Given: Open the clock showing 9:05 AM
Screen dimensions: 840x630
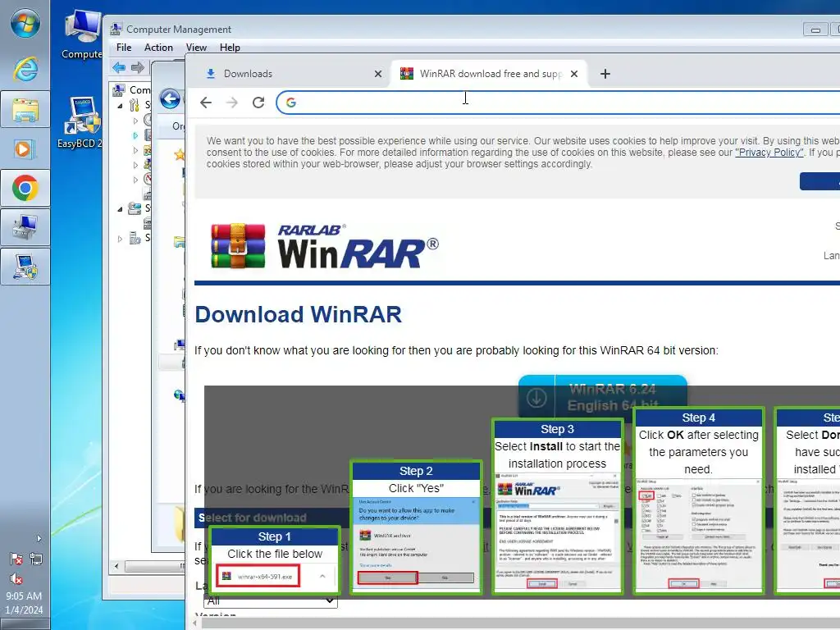Looking at the screenshot, I should [x=24, y=603].
